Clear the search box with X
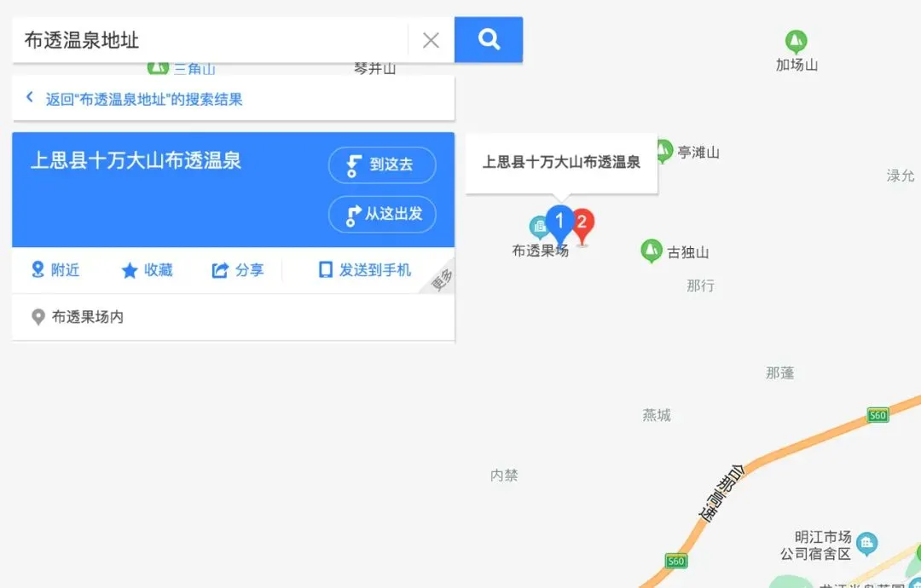The height and width of the screenshot is (588, 921). point(431,40)
